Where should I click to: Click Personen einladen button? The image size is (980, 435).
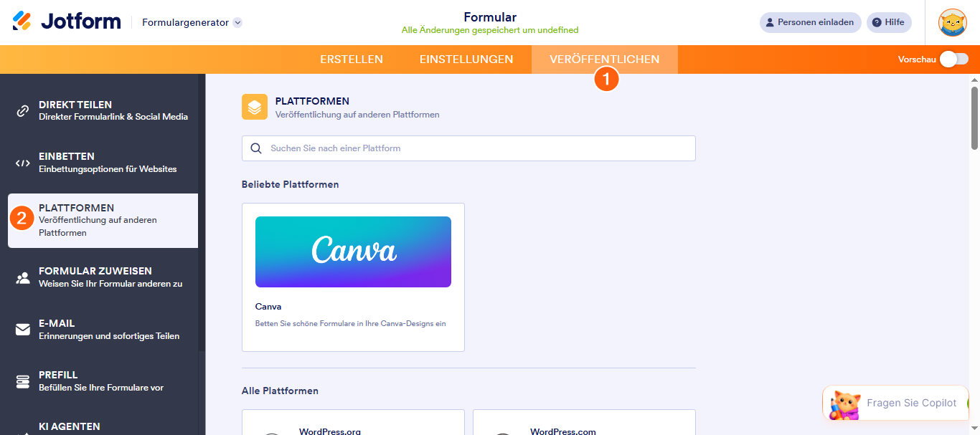pyautogui.click(x=810, y=22)
